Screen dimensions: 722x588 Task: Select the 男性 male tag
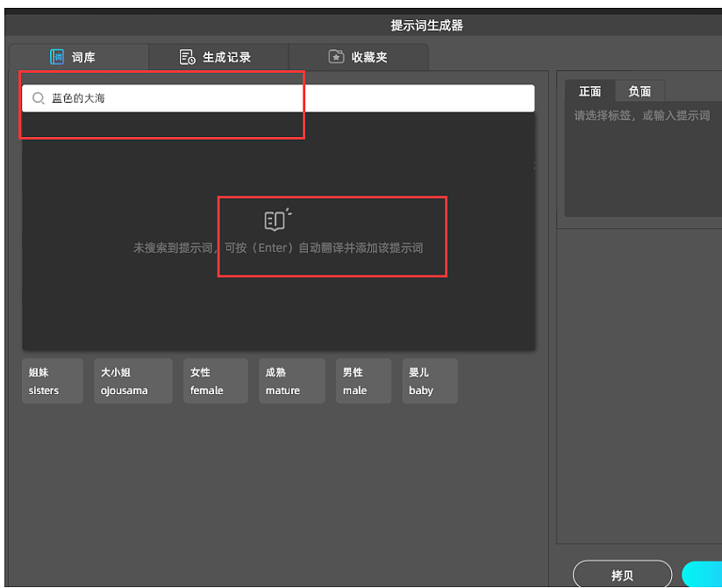pos(363,381)
